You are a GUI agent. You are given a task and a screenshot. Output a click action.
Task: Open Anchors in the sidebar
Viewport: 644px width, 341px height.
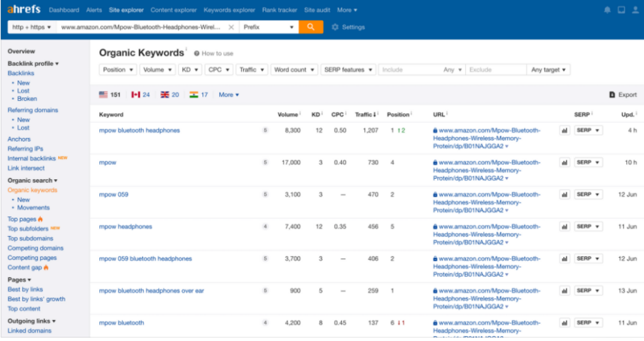(x=19, y=139)
